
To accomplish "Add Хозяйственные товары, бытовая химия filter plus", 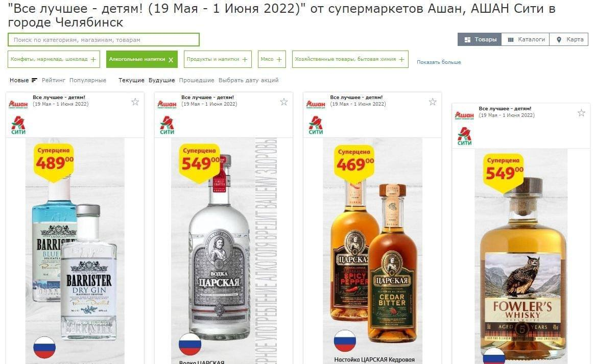I will pyautogui.click(x=402, y=59).
